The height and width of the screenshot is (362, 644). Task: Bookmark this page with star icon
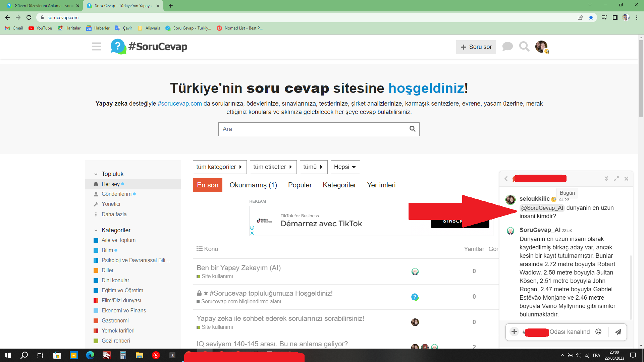tap(591, 17)
